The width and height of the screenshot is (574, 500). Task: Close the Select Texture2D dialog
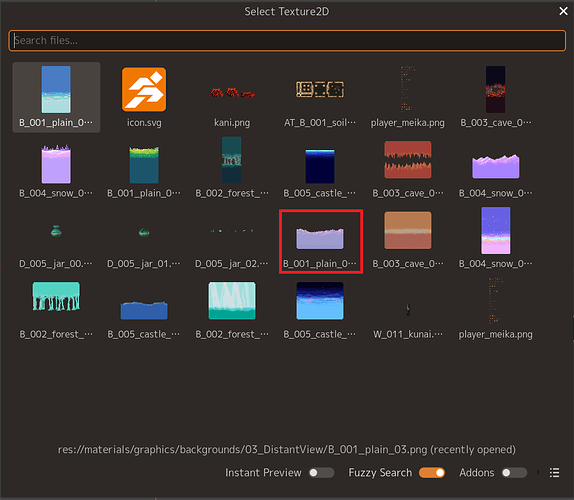point(563,11)
